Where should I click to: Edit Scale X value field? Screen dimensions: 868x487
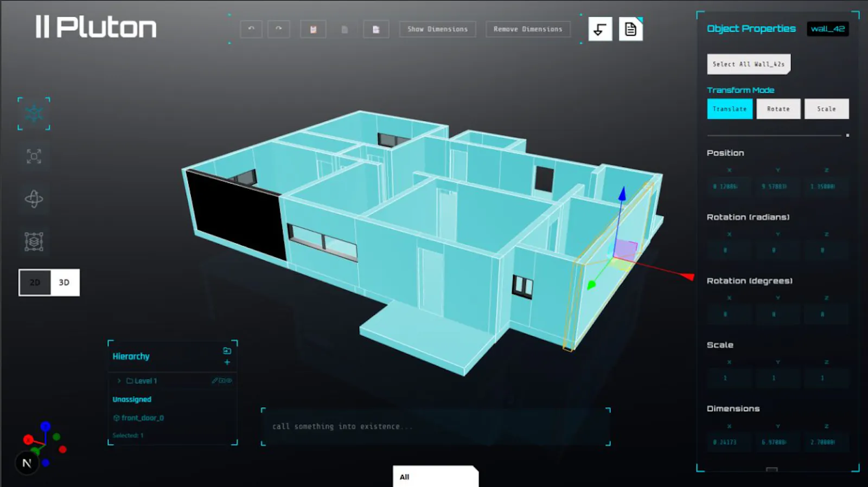pyautogui.click(x=729, y=379)
